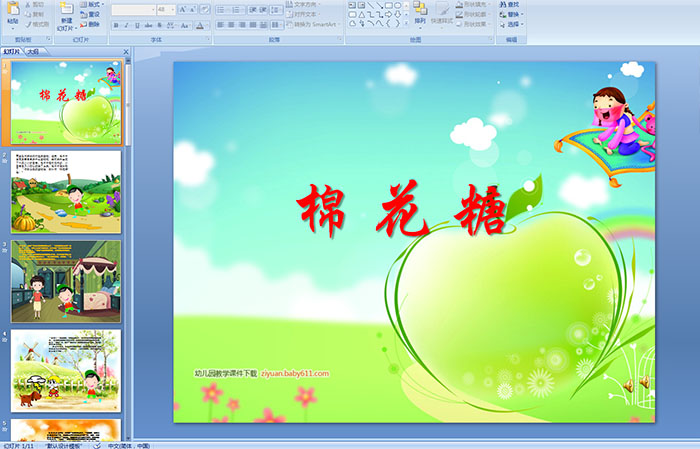Open the font color picker

[x=201, y=25]
